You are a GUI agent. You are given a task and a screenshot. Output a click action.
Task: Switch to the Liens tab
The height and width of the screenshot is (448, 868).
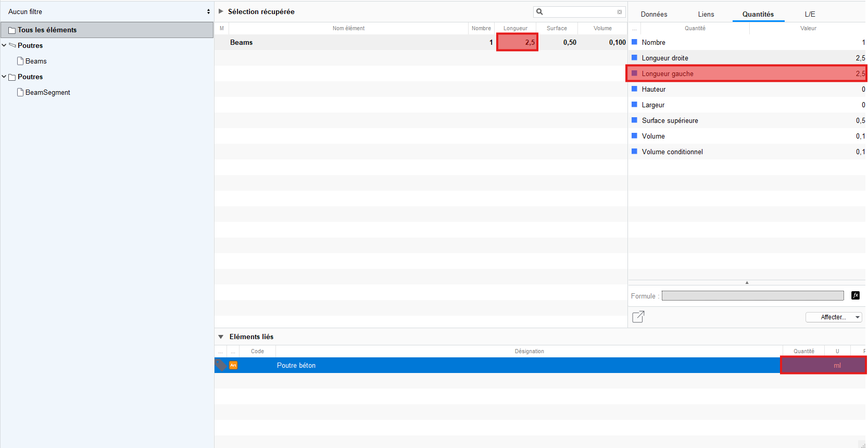pyautogui.click(x=706, y=14)
